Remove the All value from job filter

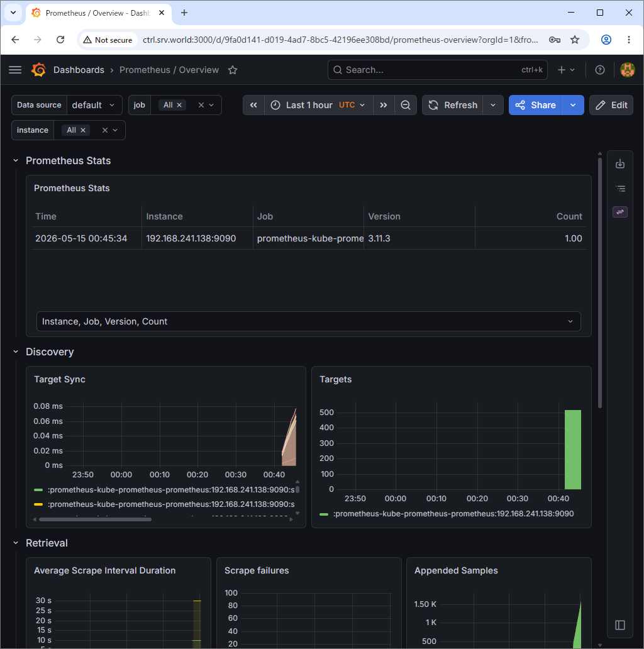click(179, 105)
